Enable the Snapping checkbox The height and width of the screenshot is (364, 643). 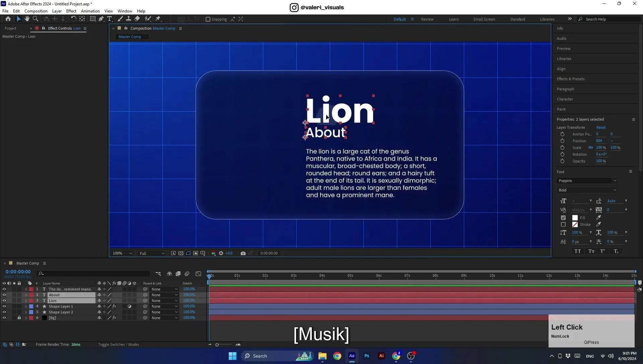click(208, 19)
